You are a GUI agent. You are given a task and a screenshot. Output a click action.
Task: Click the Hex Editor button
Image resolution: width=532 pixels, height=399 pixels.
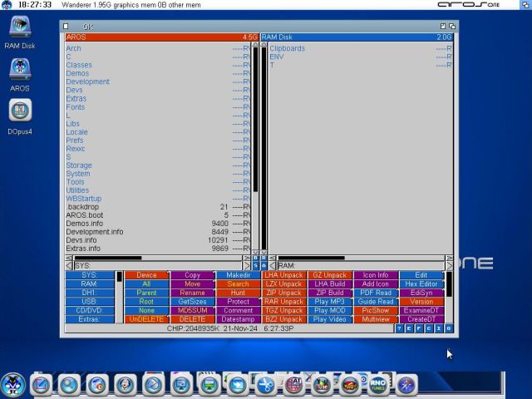(x=421, y=284)
